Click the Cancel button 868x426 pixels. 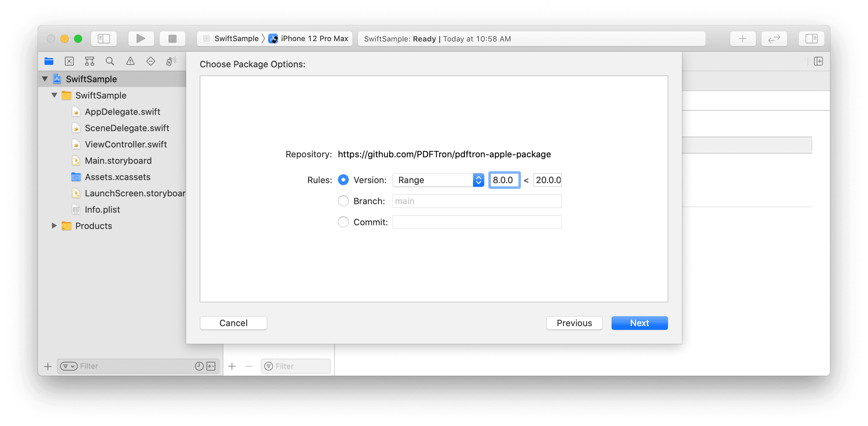click(x=233, y=323)
